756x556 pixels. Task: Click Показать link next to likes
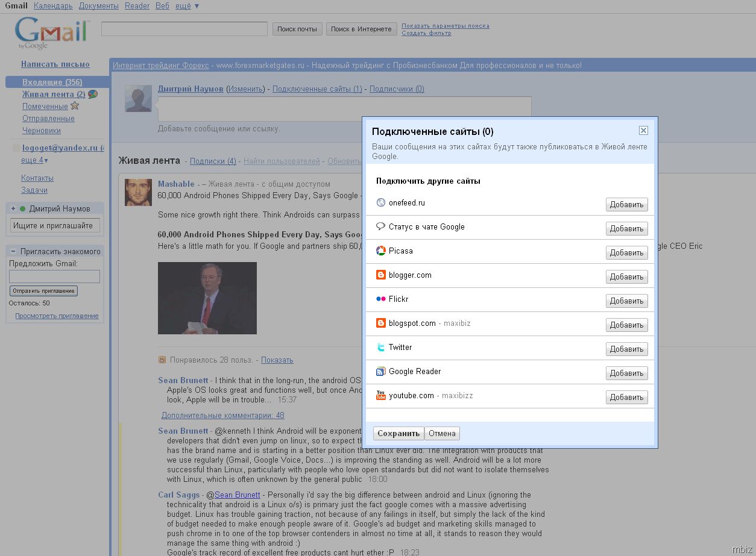277,360
